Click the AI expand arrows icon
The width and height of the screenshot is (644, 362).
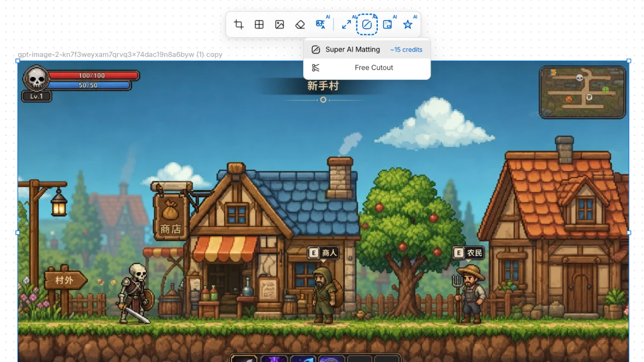pos(347,25)
